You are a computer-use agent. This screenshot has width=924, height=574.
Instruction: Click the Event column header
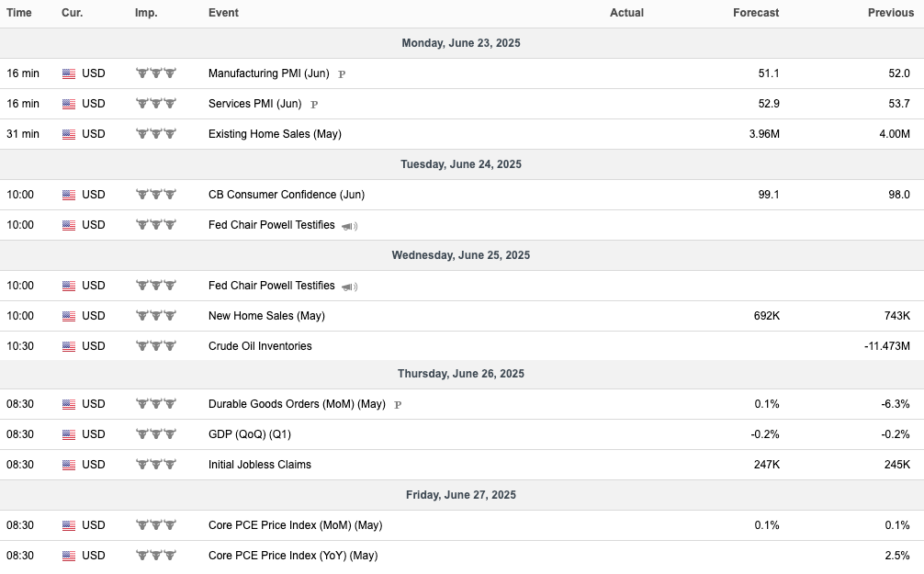[223, 13]
